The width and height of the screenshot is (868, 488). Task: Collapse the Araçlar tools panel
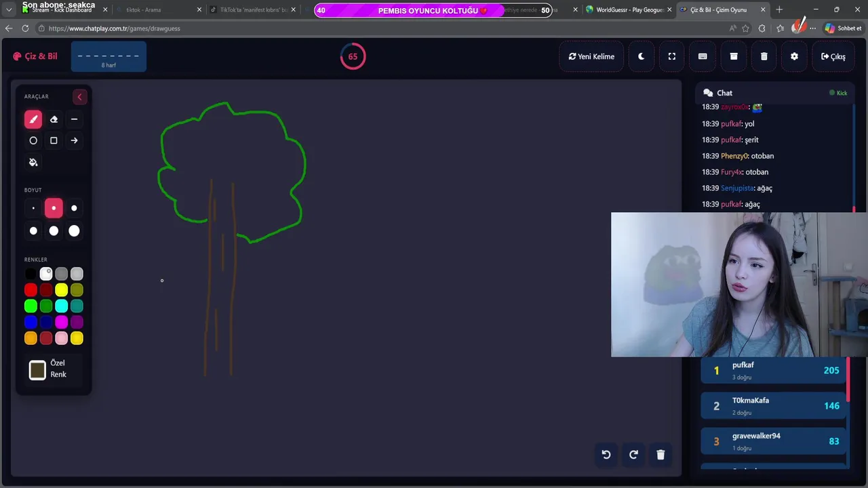click(x=79, y=97)
